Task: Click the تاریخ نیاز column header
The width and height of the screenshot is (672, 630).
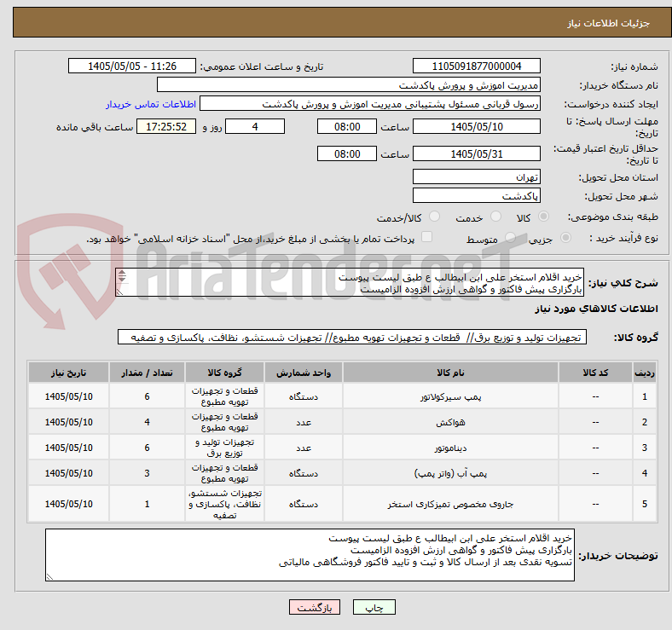Action: [x=68, y=373]
